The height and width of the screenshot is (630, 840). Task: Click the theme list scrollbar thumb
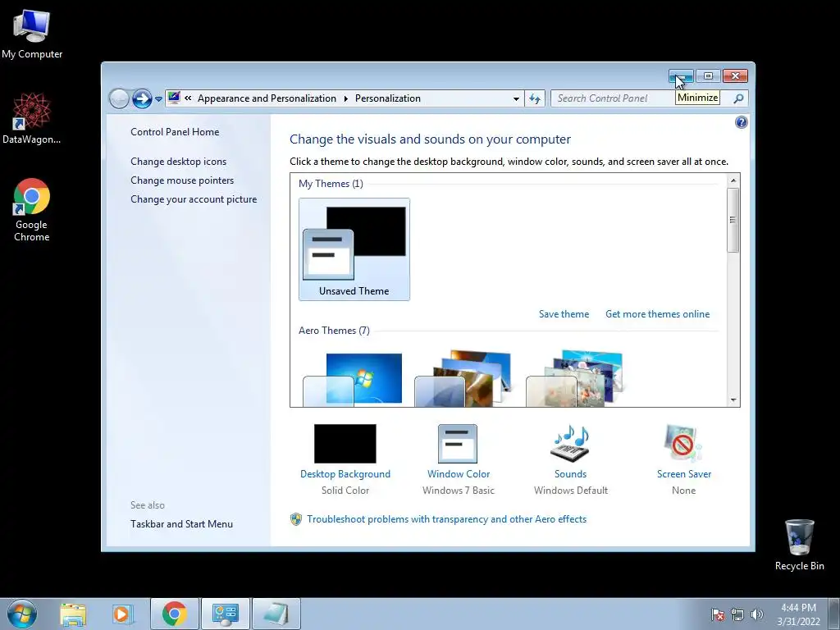[x=733, y=220]
